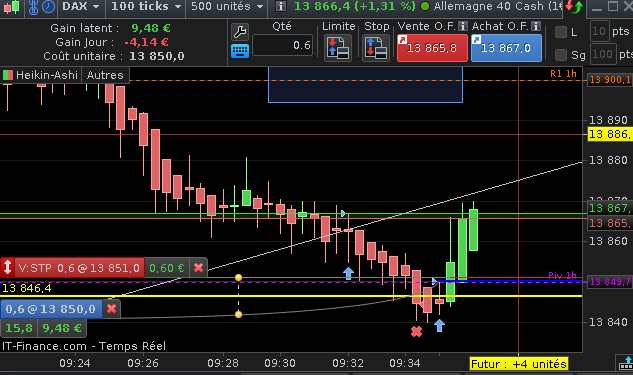Open the wrench trading settings icon

(240, 31)
